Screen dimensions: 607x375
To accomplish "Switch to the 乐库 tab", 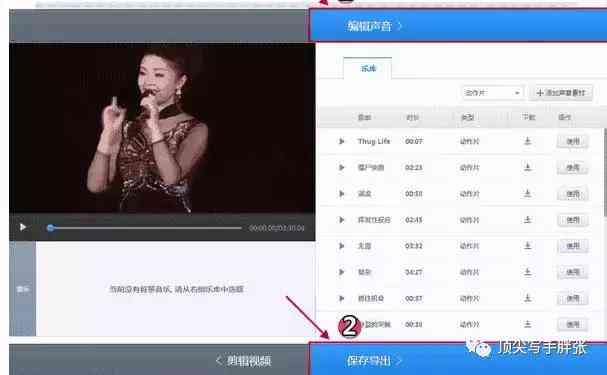I will tap(368, 68).
